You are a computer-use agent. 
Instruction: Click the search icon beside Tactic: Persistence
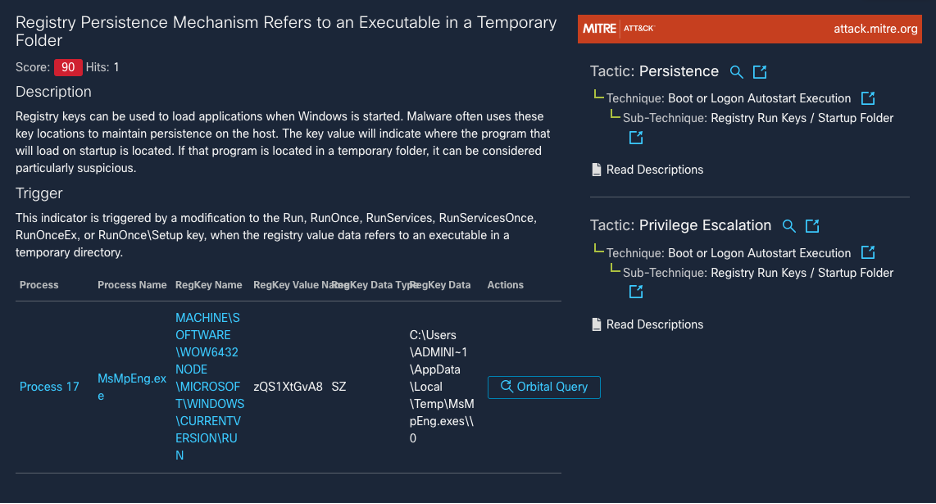(737, 72)
